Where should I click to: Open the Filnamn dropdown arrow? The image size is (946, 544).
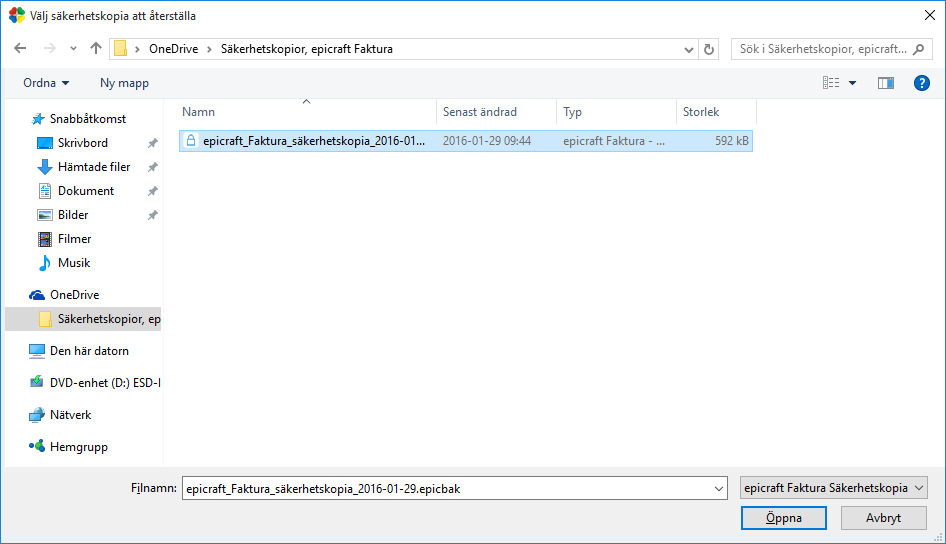coord(719,489)
